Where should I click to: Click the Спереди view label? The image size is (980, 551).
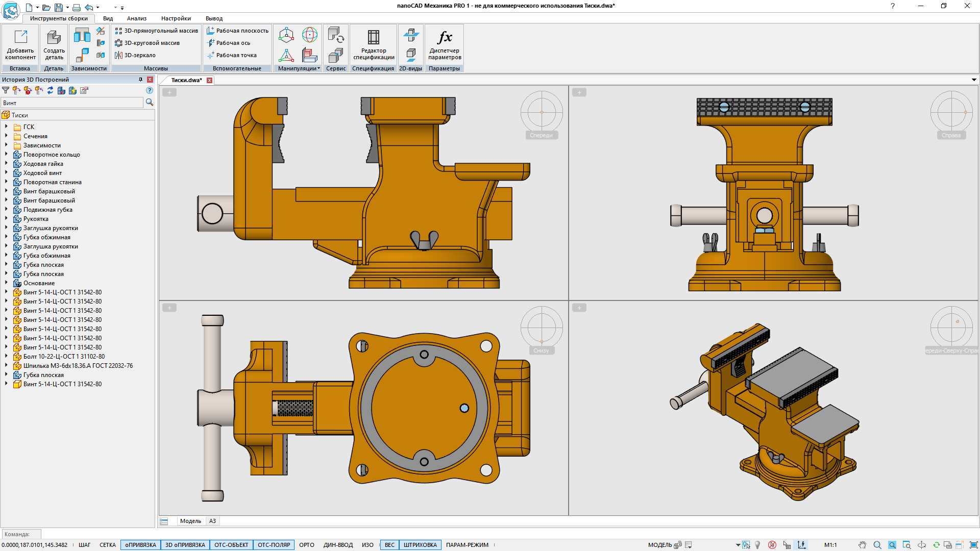pos(541,135)
